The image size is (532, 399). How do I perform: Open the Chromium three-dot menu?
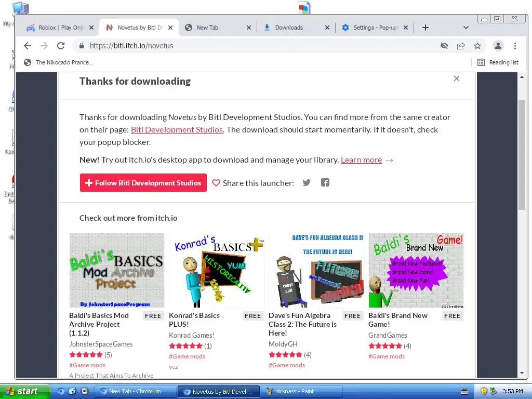coord(515,46)
